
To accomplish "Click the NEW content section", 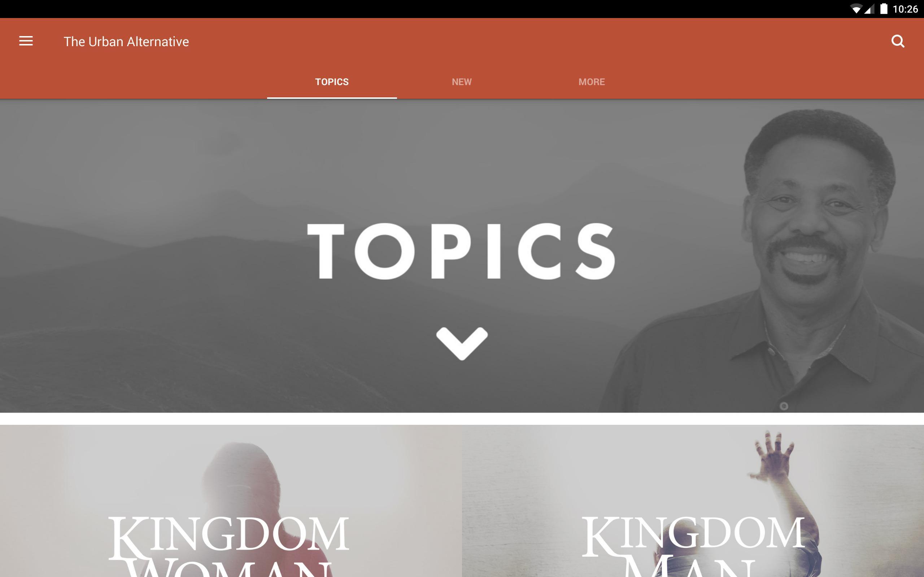I will point(462,81).
